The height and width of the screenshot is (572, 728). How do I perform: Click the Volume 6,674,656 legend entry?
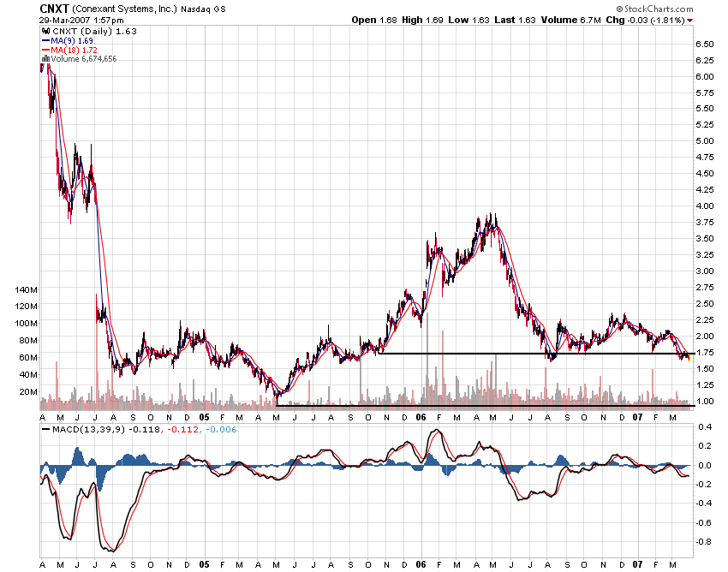pyautogui.click(x=84, y=59)
